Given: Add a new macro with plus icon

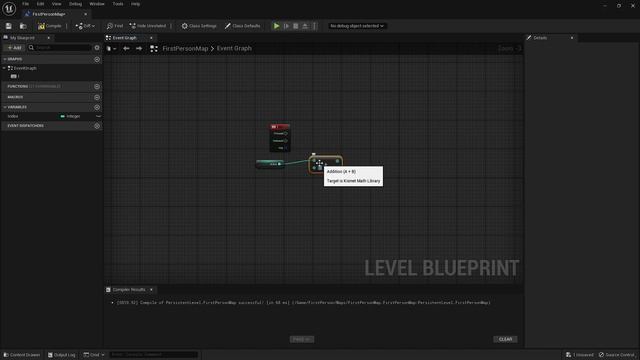Looking at the screenshot, I should [97, 98].
